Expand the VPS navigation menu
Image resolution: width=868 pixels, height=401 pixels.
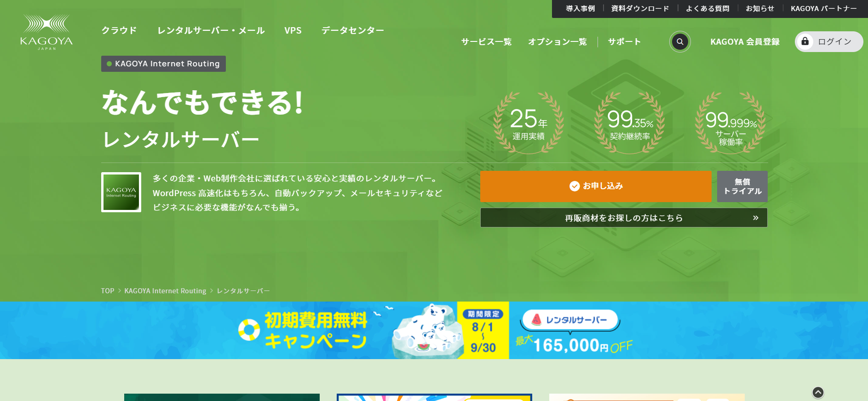(x=293, y=30)
